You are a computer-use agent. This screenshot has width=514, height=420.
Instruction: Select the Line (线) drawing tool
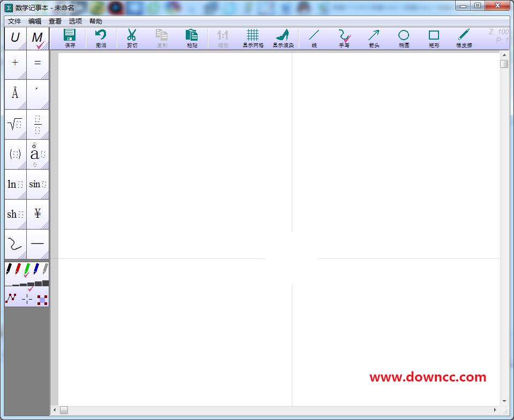pos(314,38)
